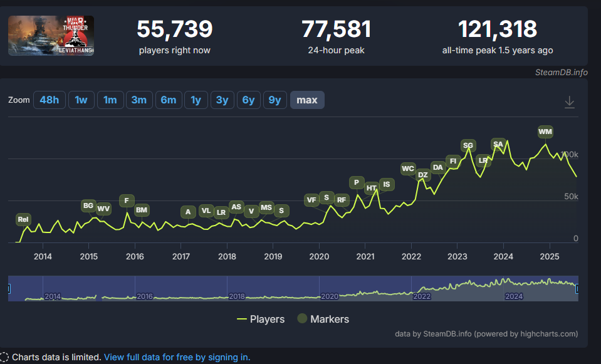Select the 6y zoom button
Screen dimensions: 601x364
[248, 100]
